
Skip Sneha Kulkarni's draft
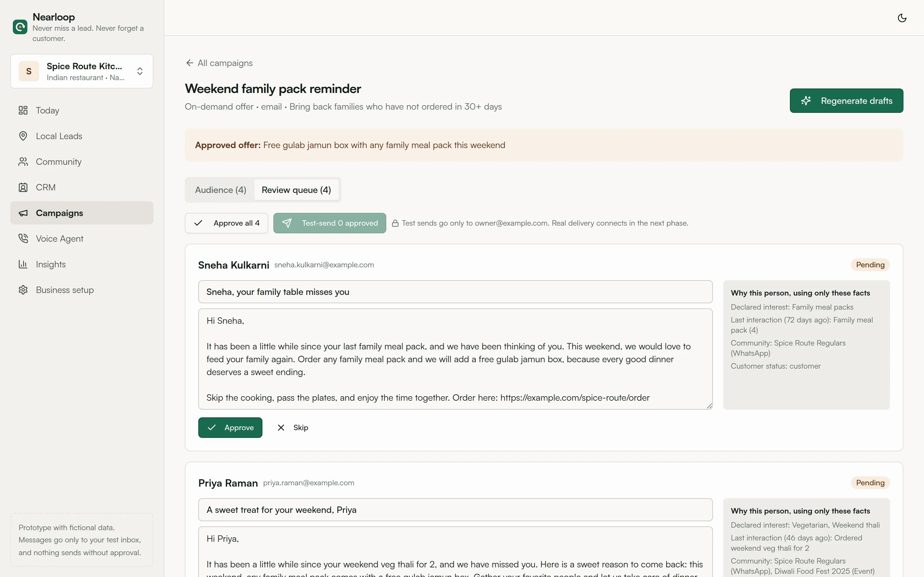(293, 427)
